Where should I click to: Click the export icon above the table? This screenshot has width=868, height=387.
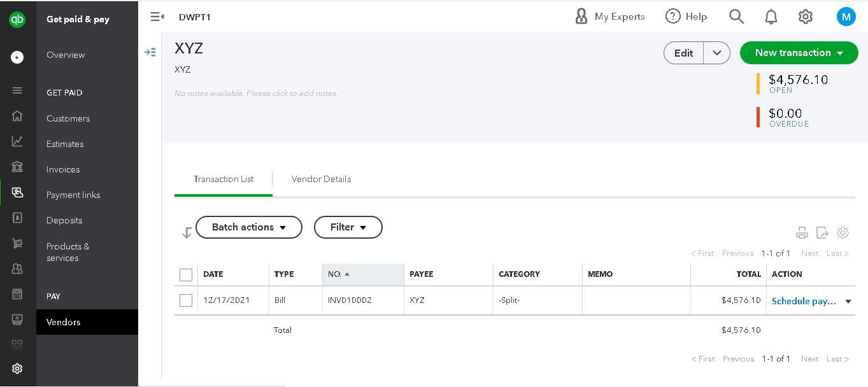[x=822, y=233]
